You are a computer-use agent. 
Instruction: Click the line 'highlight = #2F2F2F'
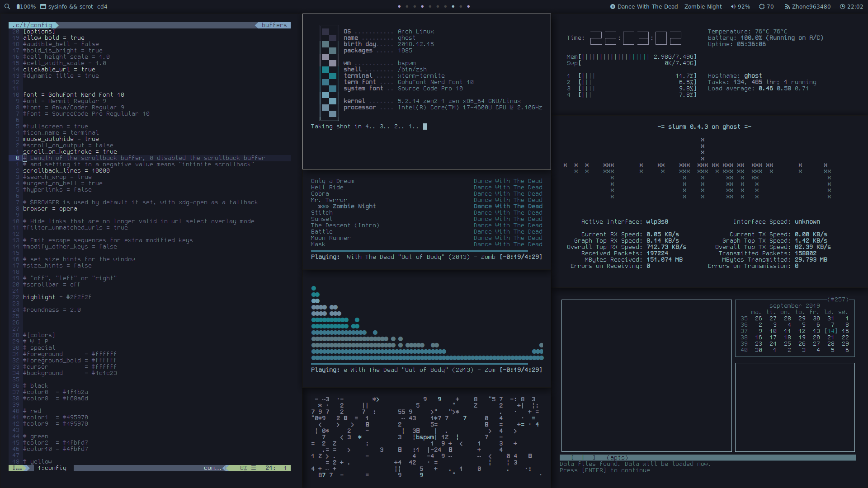pos(57,297)
